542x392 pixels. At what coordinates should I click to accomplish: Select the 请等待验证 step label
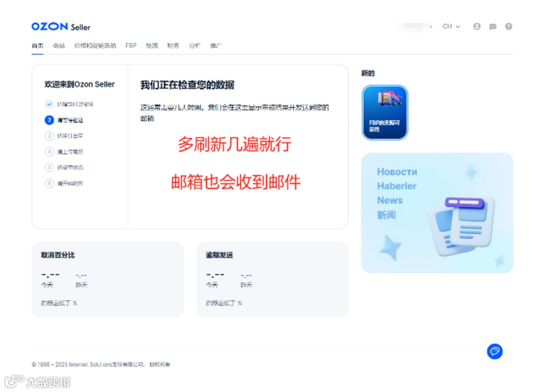tap(70, 120)
